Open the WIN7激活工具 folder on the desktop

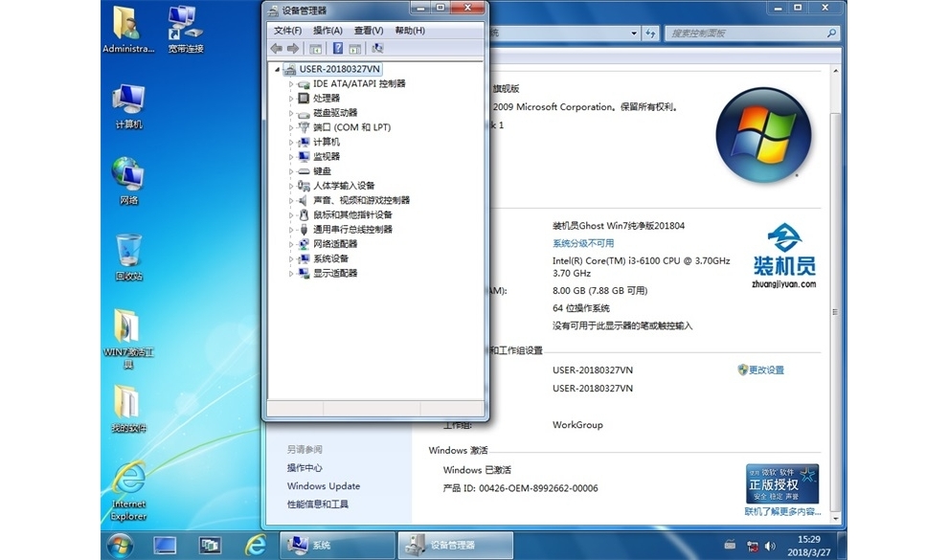pos(128,328)
